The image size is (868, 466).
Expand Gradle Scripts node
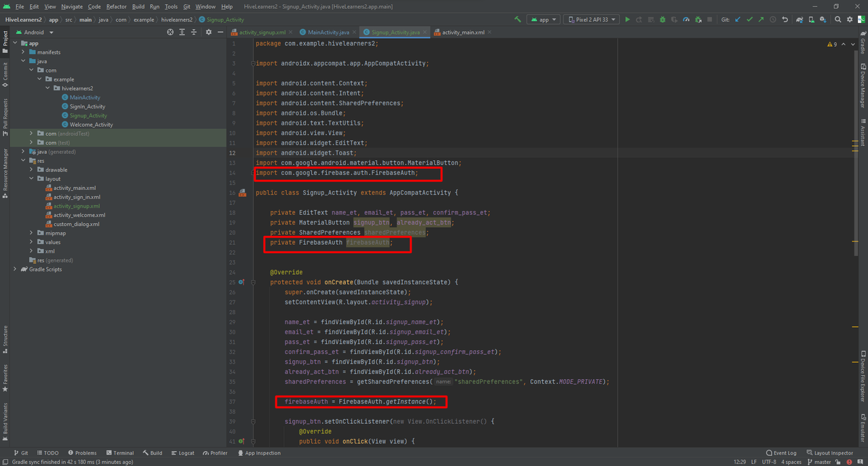[x=15, y=269]
